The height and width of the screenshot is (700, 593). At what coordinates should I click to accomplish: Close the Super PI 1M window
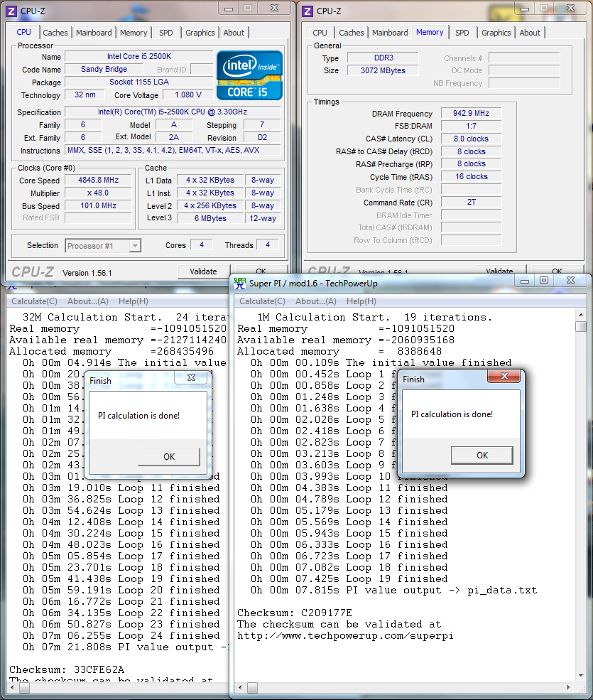pyautogui.click(x=571, y=281)
